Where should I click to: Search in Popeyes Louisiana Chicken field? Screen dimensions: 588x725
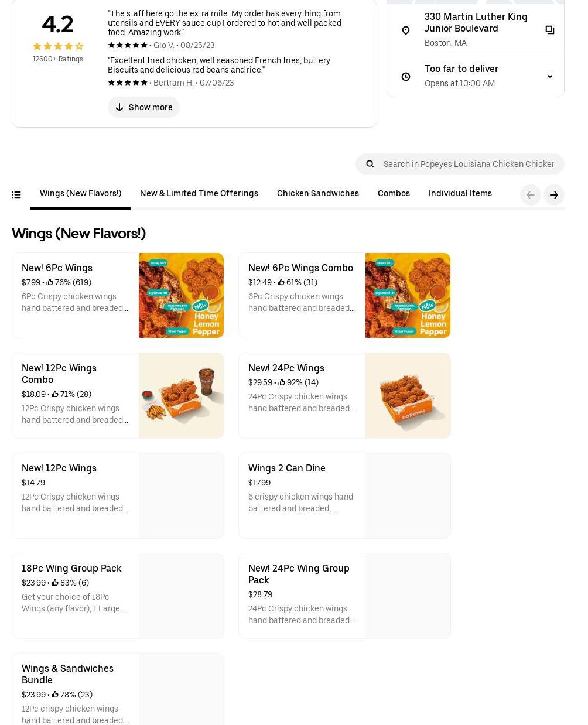point(469,164)
